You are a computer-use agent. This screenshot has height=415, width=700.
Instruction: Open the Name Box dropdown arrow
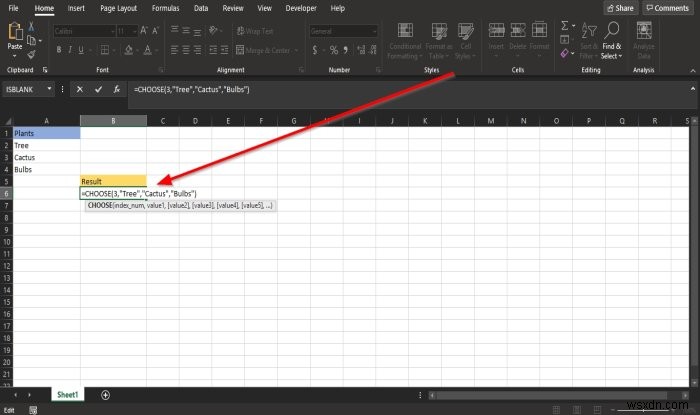point(49,89)
